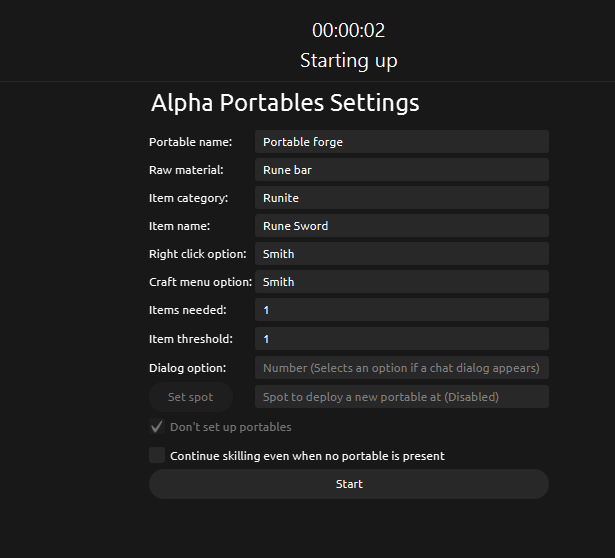615x558 pixels.
Task: Enable continue skilling without portable checkbox
Action: point(157,455)
